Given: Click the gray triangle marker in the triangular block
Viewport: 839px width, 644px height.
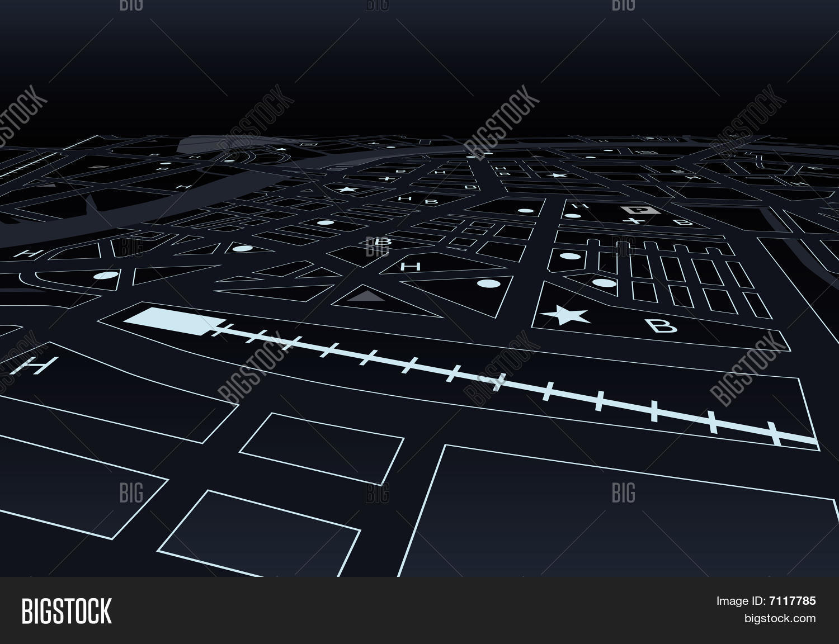Looking at the screenshot, I should [366, 295].
